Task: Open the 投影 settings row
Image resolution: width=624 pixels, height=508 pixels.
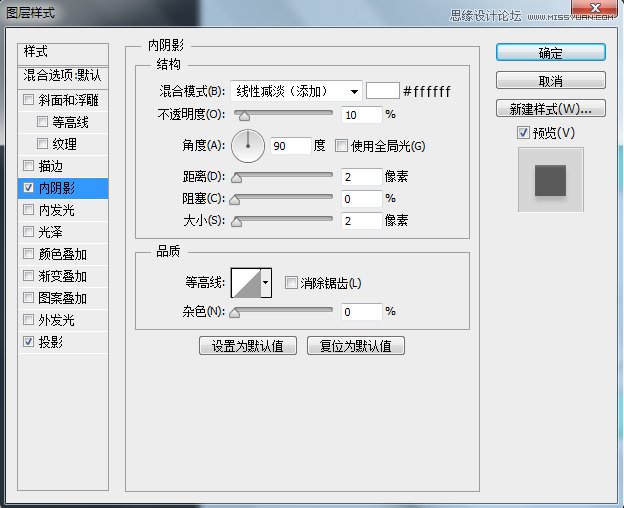Action: coord(63,342)
